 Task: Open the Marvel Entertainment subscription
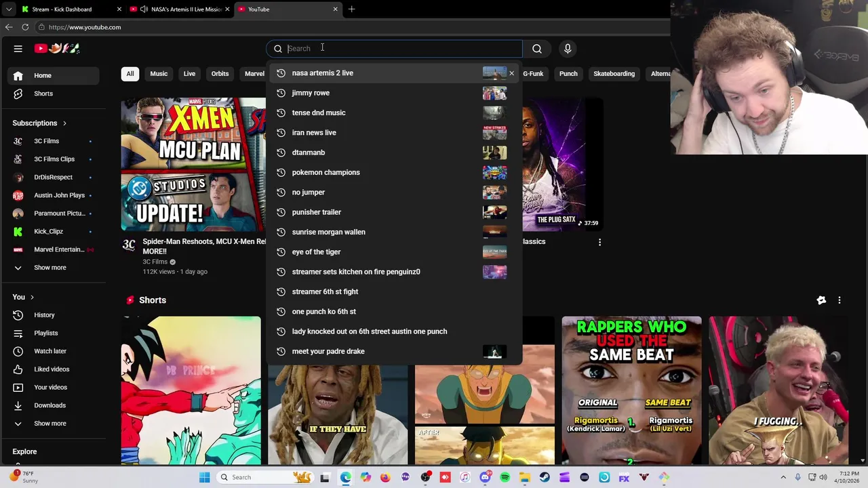coord(54,249)
